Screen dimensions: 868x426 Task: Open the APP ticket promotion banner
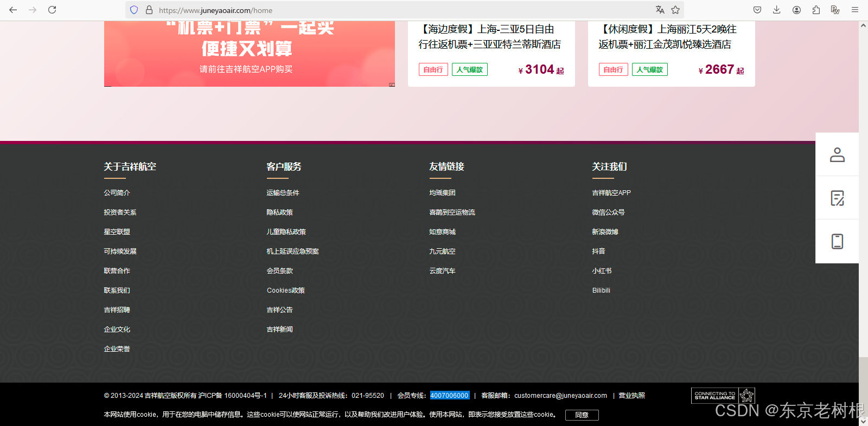click(250, 54)
